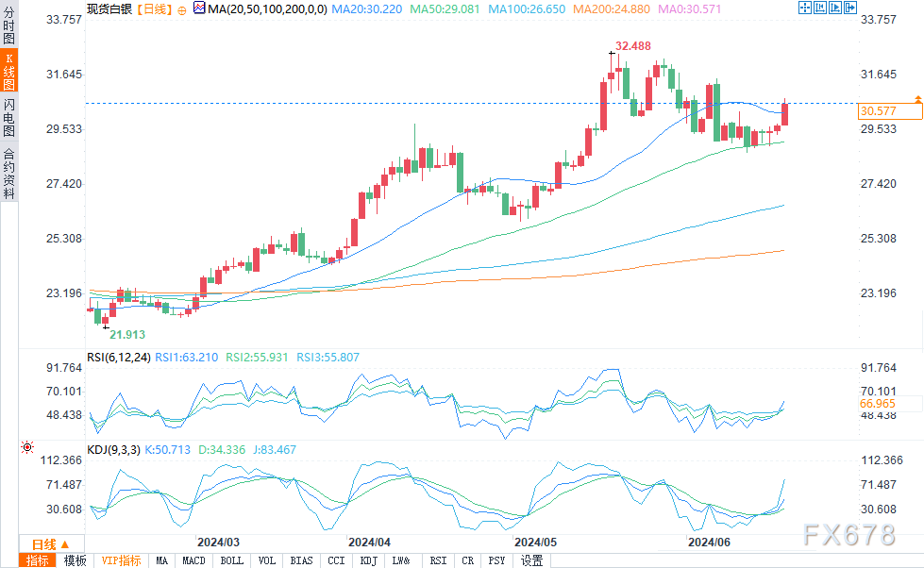Open the 【日线】 period dropdown in title

click(152, 8)
